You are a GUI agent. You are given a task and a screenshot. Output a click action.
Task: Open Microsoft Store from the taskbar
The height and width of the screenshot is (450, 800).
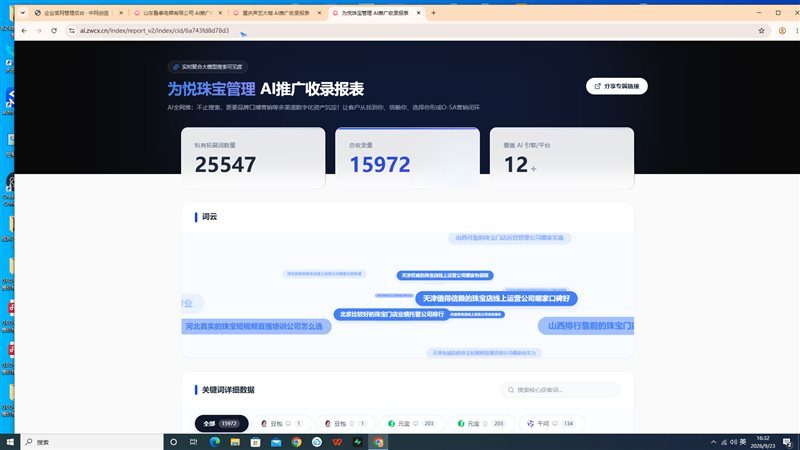(x=255, y=442)
